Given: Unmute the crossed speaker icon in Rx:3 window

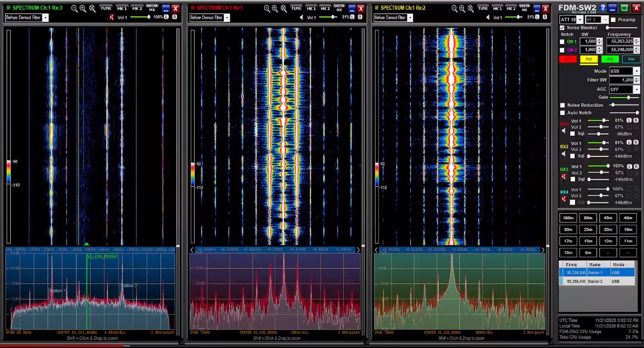Looking at the screenshot, I should (x=112, y=17).
